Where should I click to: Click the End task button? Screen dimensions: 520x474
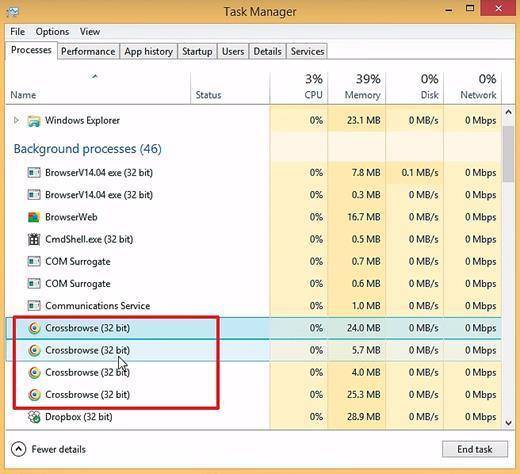click(475, 449)
